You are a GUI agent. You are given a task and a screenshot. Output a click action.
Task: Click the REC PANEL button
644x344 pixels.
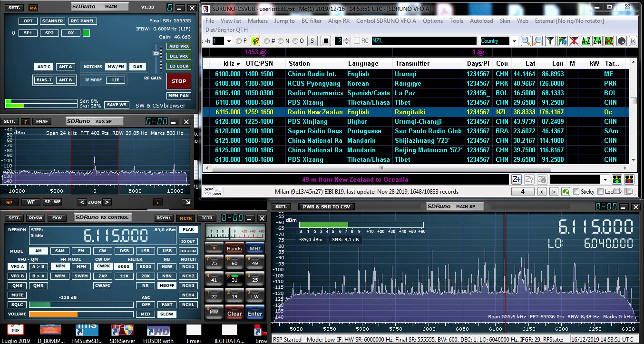82,21
